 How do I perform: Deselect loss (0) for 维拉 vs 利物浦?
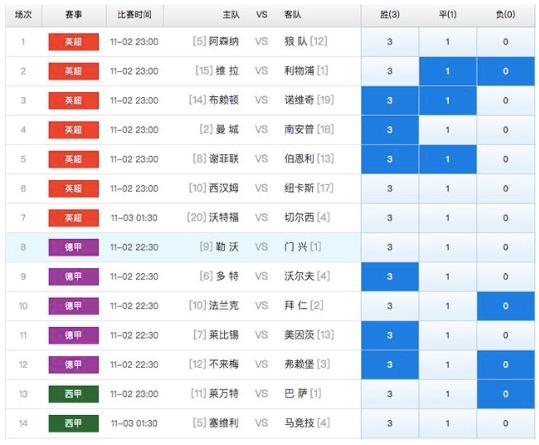(506, 71)
